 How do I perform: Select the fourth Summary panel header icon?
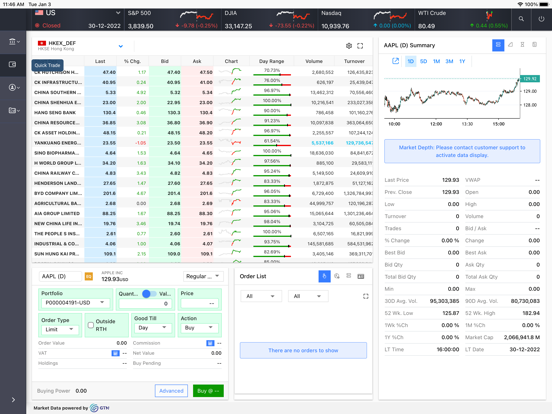click(x=534, y=45)
